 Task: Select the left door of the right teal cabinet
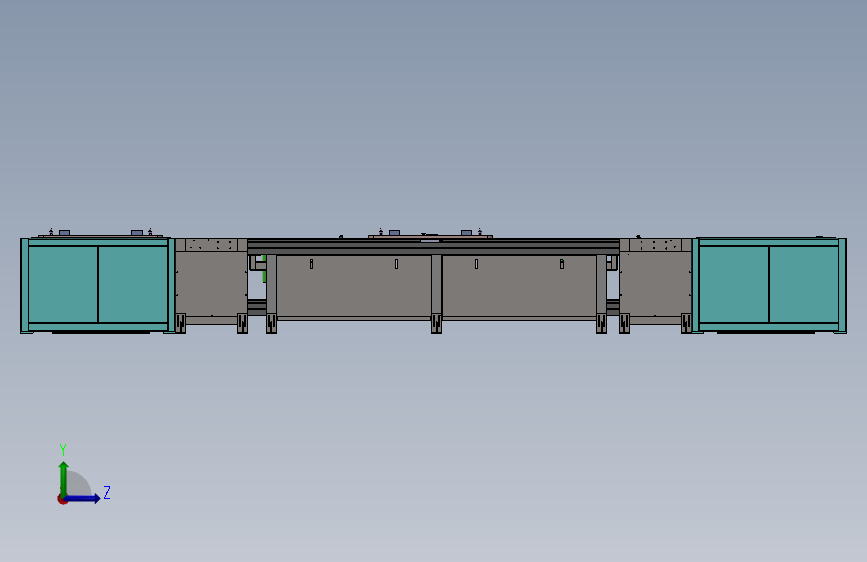[x=734, y=284]
